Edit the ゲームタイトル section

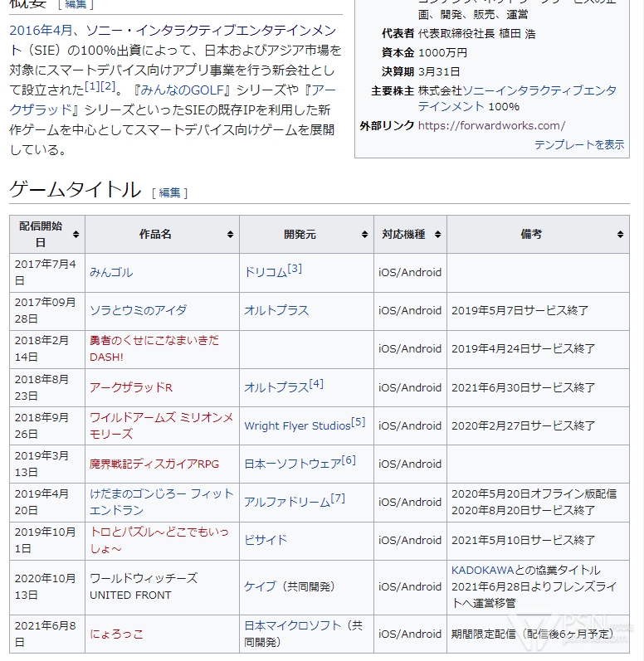tap(169, 192)
